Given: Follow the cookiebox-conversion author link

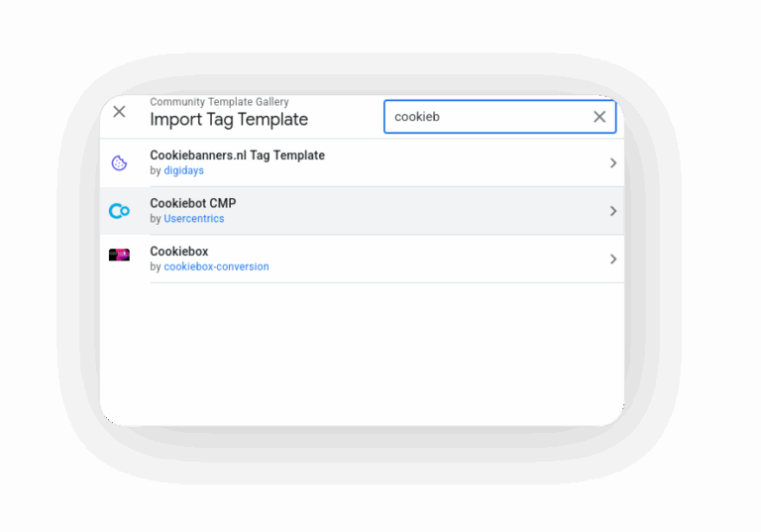Looking at the screenshot, I should (216, 266).
